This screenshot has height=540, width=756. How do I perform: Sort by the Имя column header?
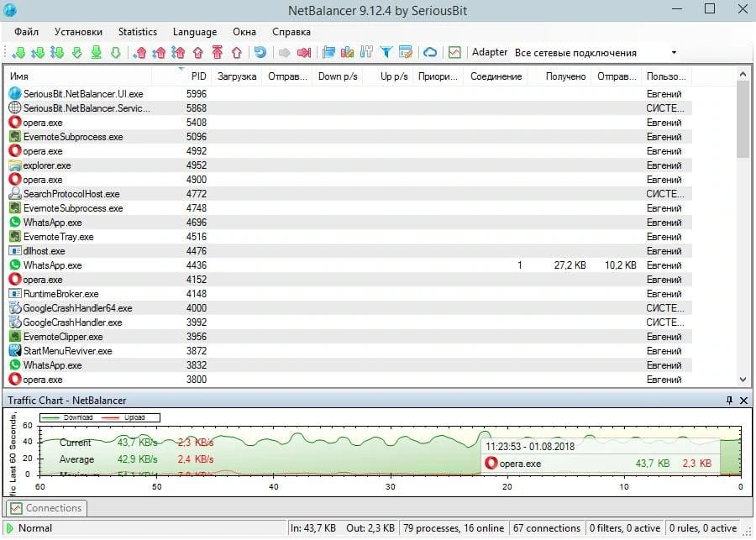(79, 76)
